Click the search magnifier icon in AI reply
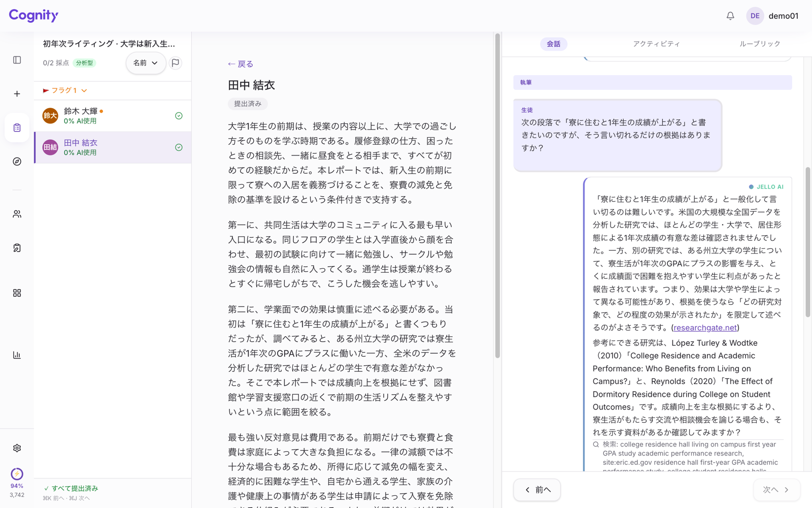Image resolution: width=812 pixels, height=508 pixels. [596, 444]
